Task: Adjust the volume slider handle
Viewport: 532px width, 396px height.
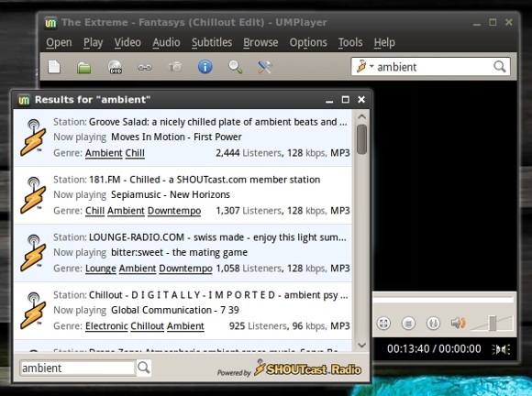Action: (x=493, y=323)
